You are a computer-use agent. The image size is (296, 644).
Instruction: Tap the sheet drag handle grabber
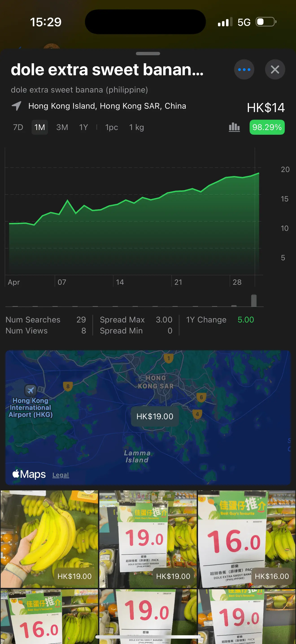click(148, 53)
